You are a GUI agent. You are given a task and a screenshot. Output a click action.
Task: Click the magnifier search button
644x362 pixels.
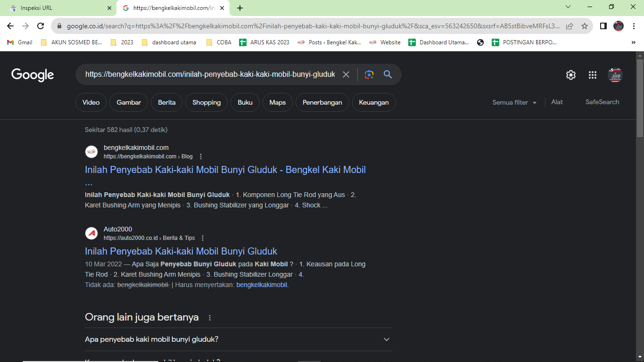click(x=388, y=74)
